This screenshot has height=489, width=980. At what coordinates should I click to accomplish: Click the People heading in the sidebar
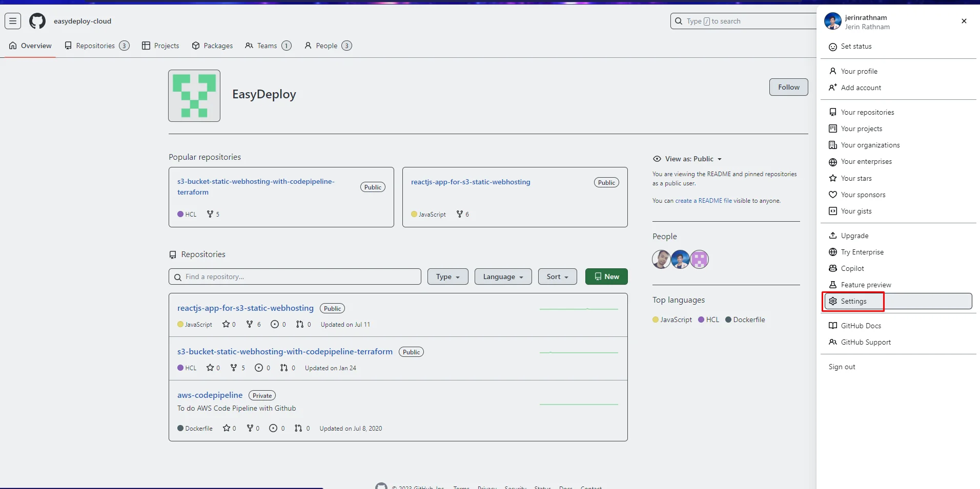665,236
